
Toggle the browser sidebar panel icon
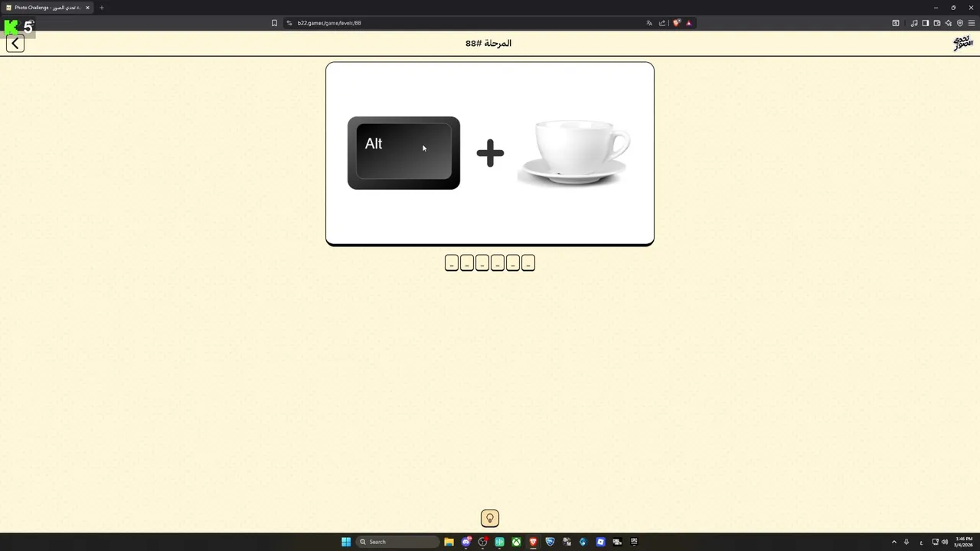point(926,23)
